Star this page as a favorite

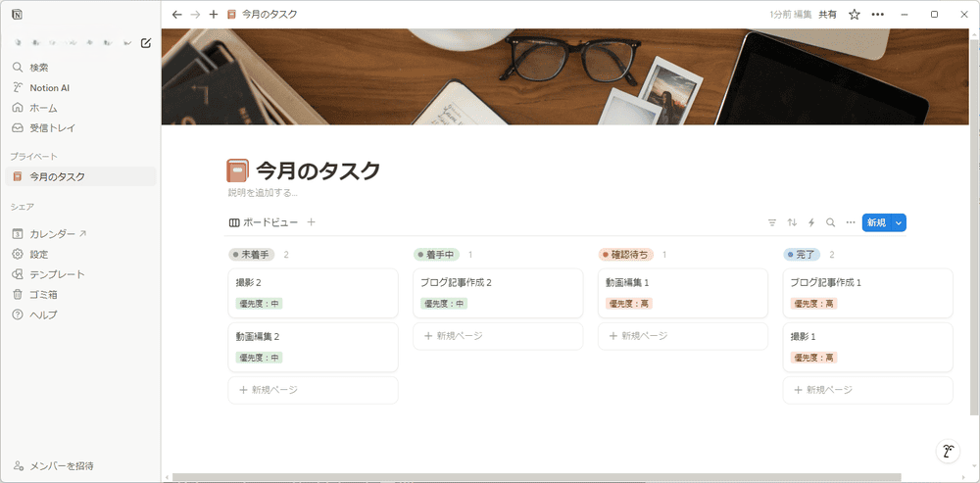coord(855,15)
